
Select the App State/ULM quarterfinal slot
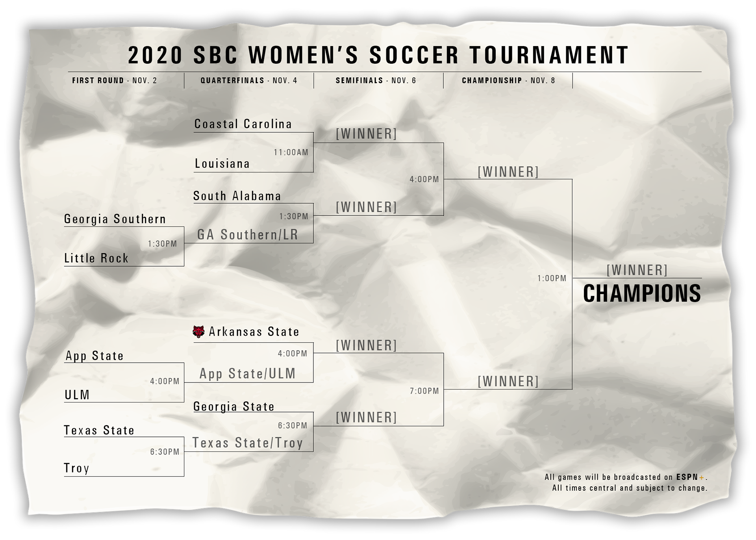pyautogui.click(x=247, y=374)
